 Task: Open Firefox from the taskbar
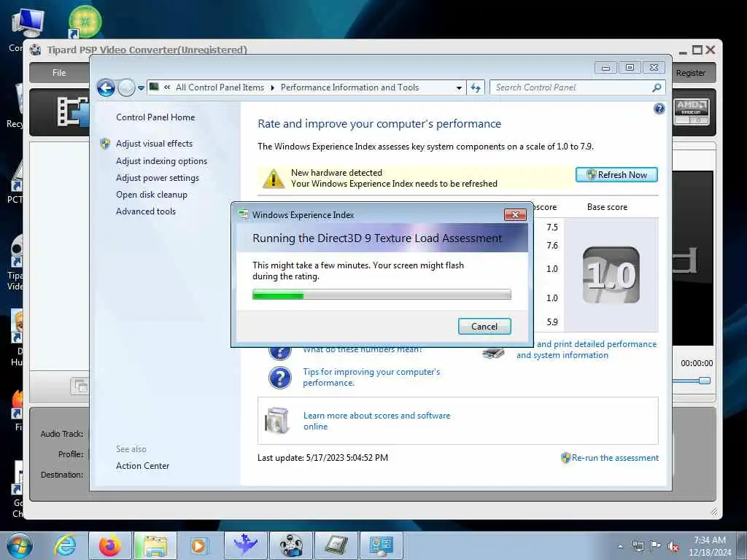(110, 545)
